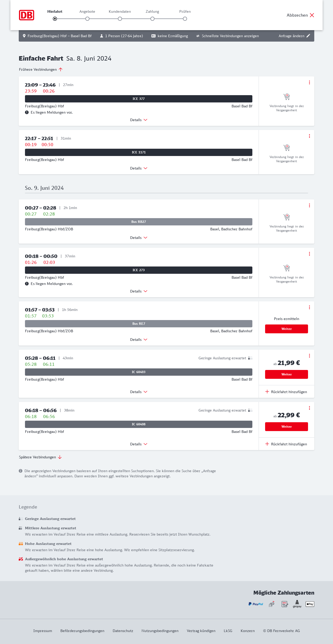Select the Prüfen step circle
Viewport: 333px width, 644px height.
click(x=185, y=19)
